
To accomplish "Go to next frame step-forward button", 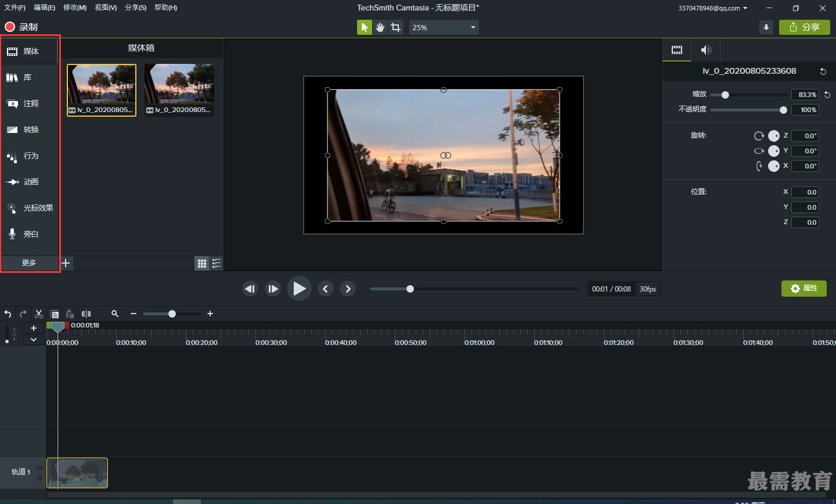I will click(x=273, y=289).
